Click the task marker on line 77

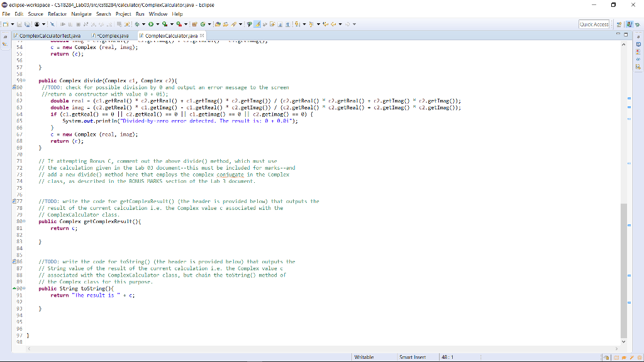tap(14, 202)
